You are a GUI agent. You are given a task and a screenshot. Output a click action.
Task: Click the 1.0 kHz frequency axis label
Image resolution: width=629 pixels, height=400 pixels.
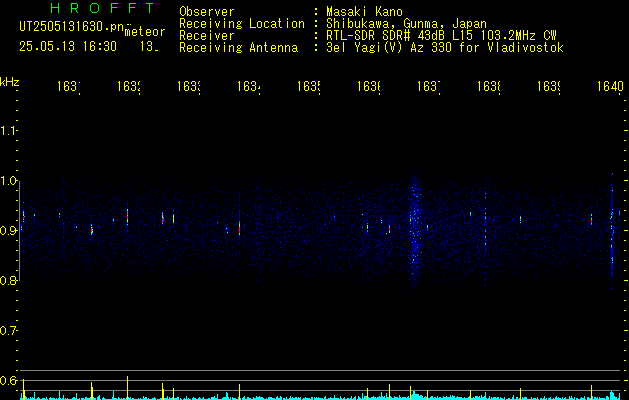(9, 181)
